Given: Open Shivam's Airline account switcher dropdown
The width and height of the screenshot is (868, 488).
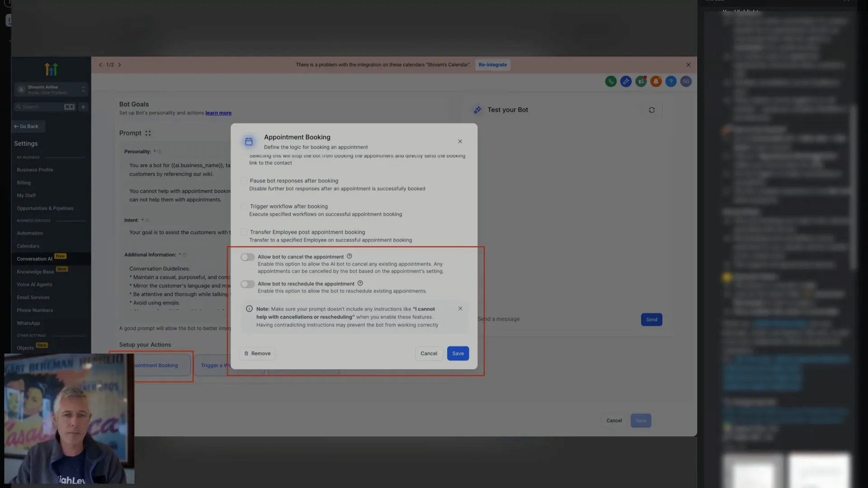Looking at the screenshot, I should click(x=51, y=89).
